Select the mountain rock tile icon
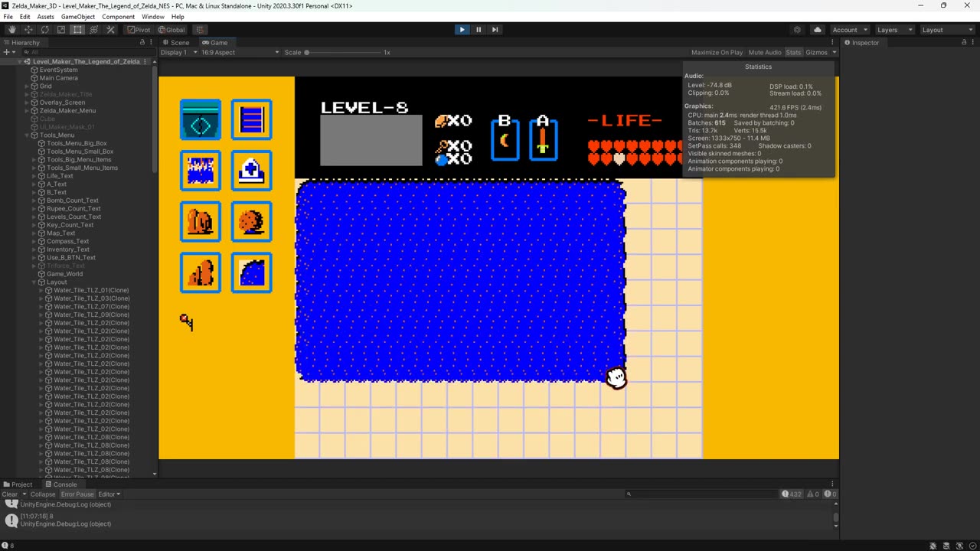The width and height of the screenshot is (980, 551). coord(201,273)
